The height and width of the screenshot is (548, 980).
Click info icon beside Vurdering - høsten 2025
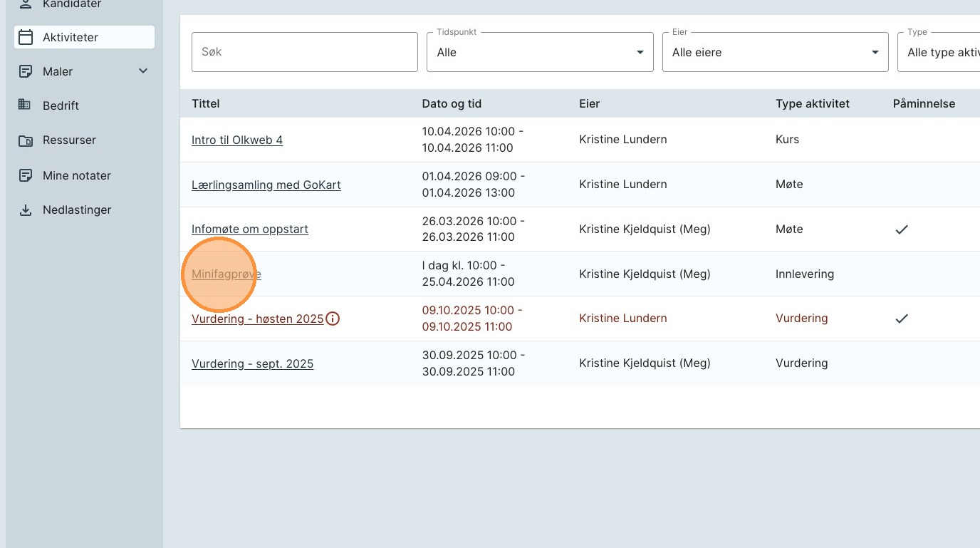pyautogui.click(x=333, y=319)
